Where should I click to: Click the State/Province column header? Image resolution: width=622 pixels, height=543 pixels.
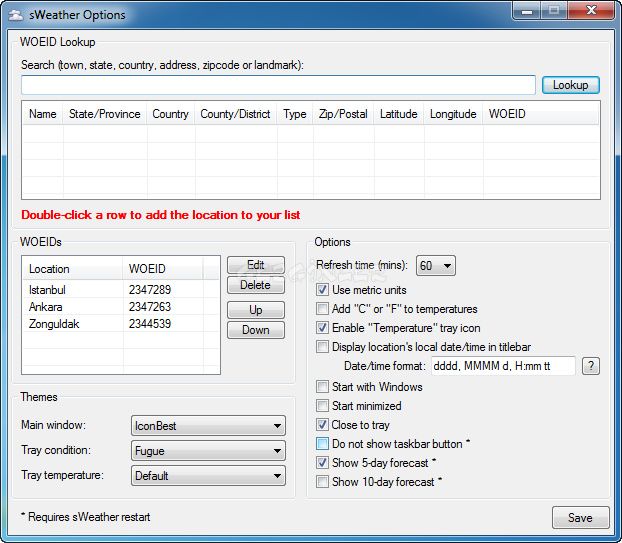click(x=105, y=114)
